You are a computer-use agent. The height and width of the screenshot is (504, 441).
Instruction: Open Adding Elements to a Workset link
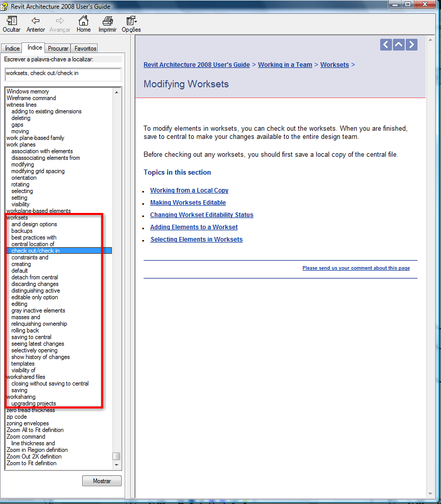click(194, 227)
